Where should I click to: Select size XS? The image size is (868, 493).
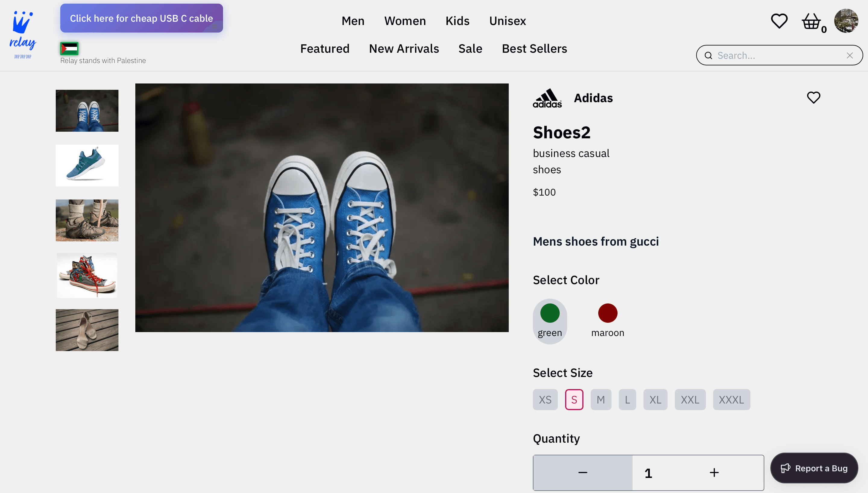coord(545,400)
